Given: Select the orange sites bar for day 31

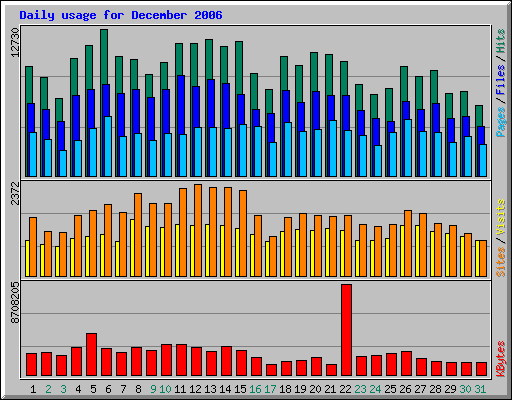Looking at the screenshot, I should tap(483, 258).
